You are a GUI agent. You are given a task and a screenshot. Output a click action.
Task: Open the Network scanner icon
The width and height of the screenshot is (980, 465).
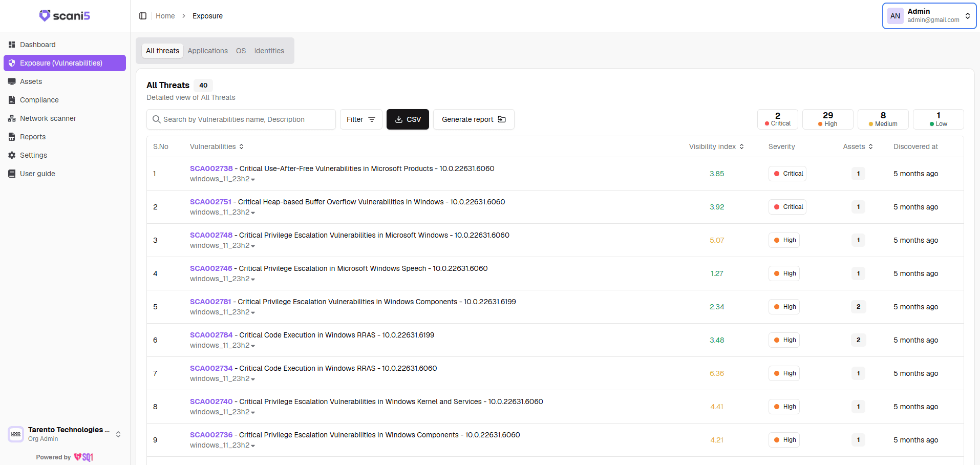point(12,118)
